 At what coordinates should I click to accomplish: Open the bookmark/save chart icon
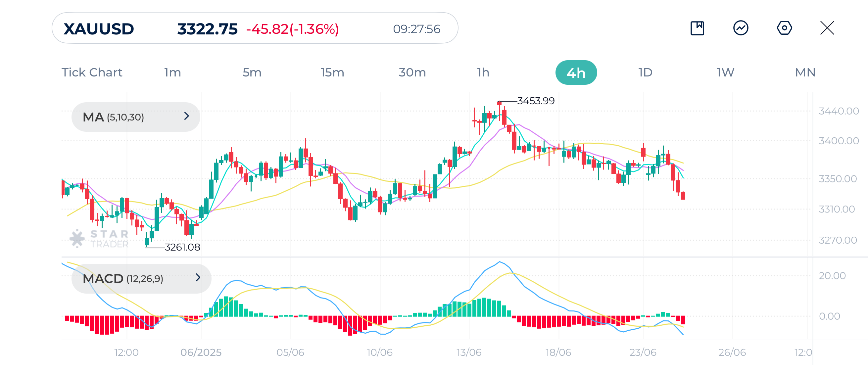point(698,29)
